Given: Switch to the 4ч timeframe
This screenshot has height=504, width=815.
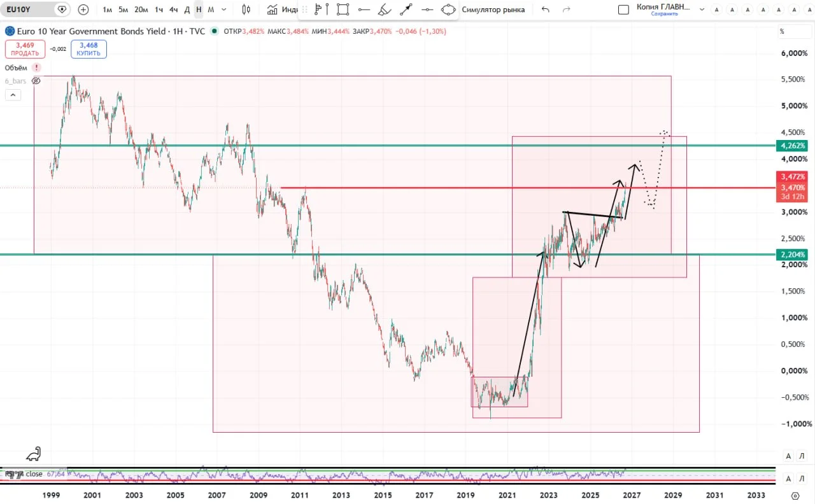Looking at the screenshot, I should point(173,10).
